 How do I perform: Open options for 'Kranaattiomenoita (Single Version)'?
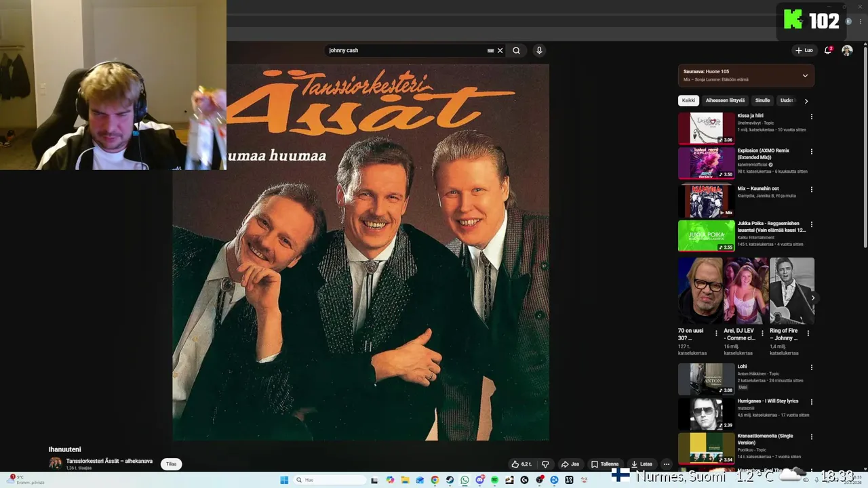point(811,436)
